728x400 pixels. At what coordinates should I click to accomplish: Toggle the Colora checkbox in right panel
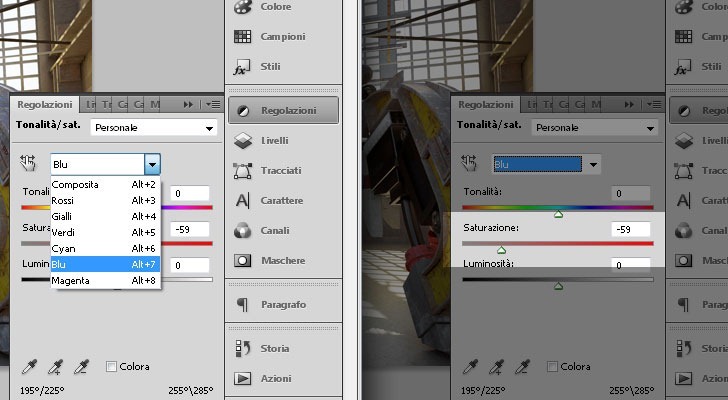coord(552,367)
